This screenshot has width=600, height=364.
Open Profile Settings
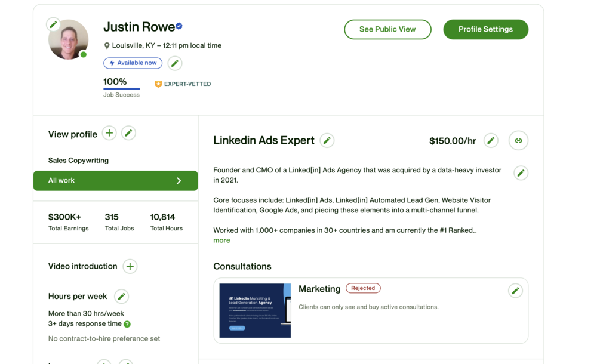point(485,29)
